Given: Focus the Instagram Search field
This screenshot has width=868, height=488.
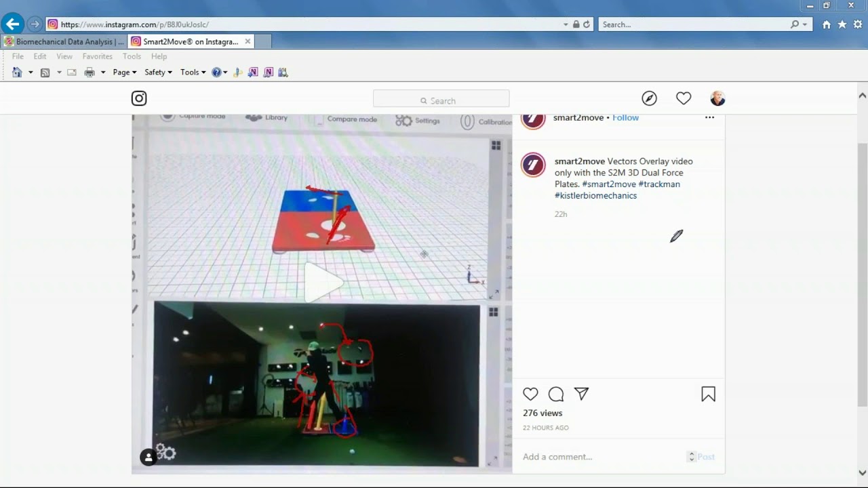Looking at the screenshot, I should coord(441,99).
